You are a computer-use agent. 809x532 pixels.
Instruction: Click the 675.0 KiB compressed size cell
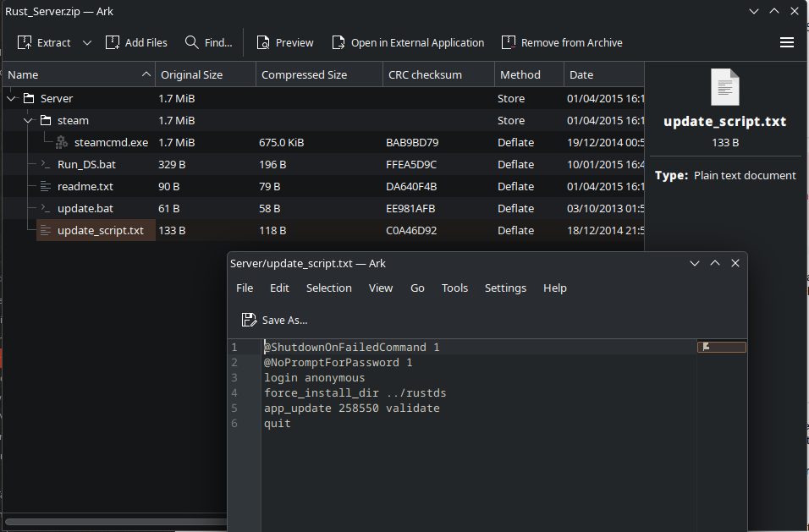tap(281, 143)
